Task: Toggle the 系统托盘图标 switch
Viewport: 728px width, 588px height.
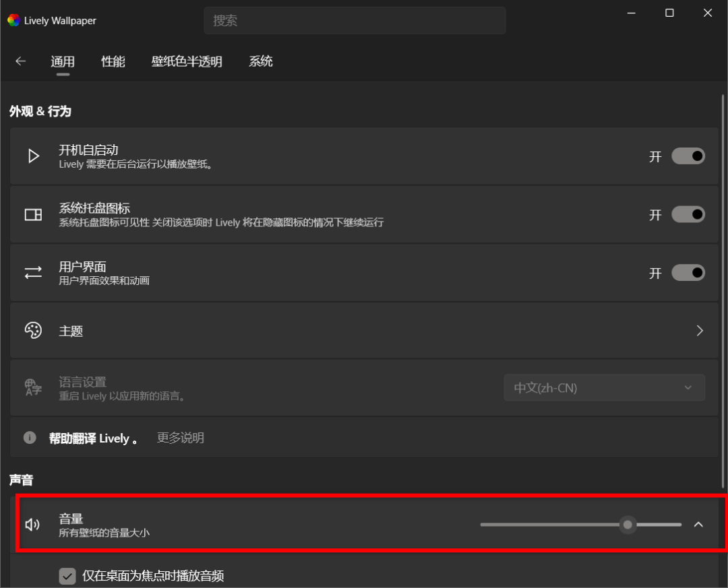Action: (688, 214)
